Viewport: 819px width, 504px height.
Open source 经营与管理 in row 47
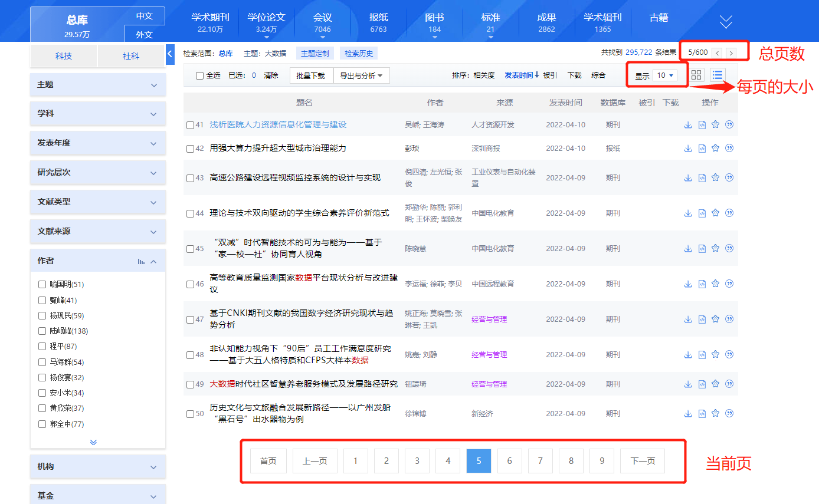coord(489,319)
